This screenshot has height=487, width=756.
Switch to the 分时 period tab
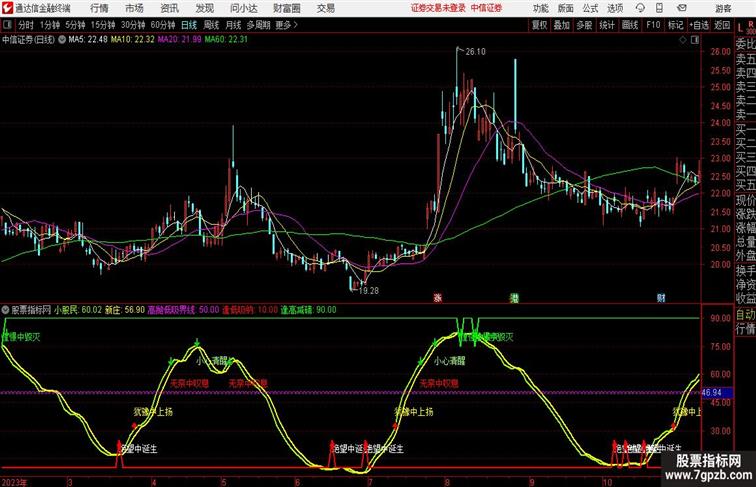[x=26, y=25]
